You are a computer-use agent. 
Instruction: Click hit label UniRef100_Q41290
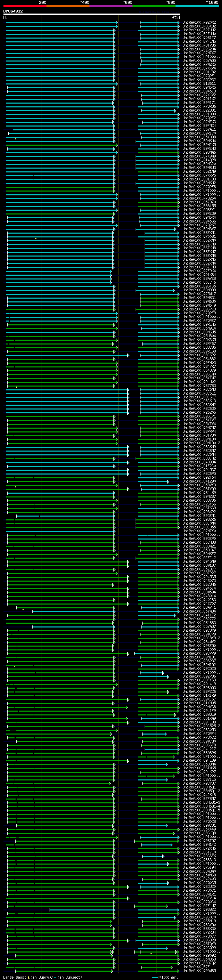[199, 481]
